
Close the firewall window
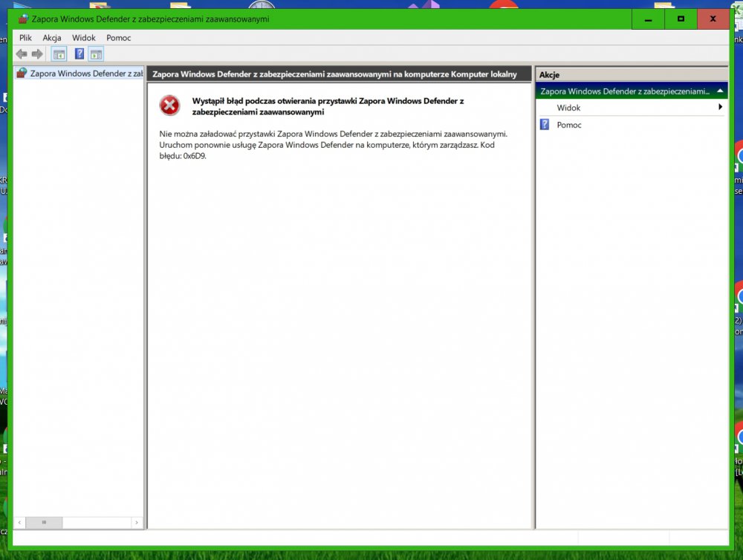[713, 19]
